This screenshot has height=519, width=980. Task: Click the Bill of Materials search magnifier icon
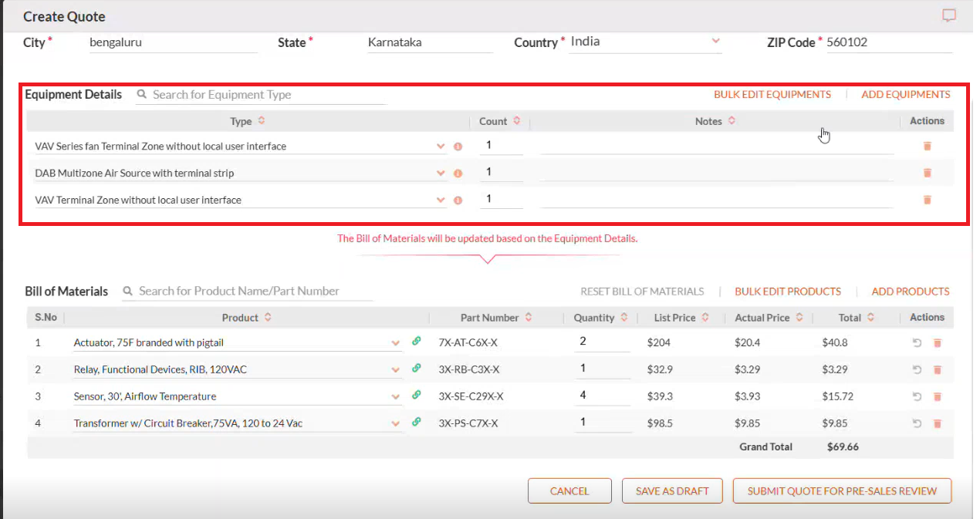[x=128, y=291]
